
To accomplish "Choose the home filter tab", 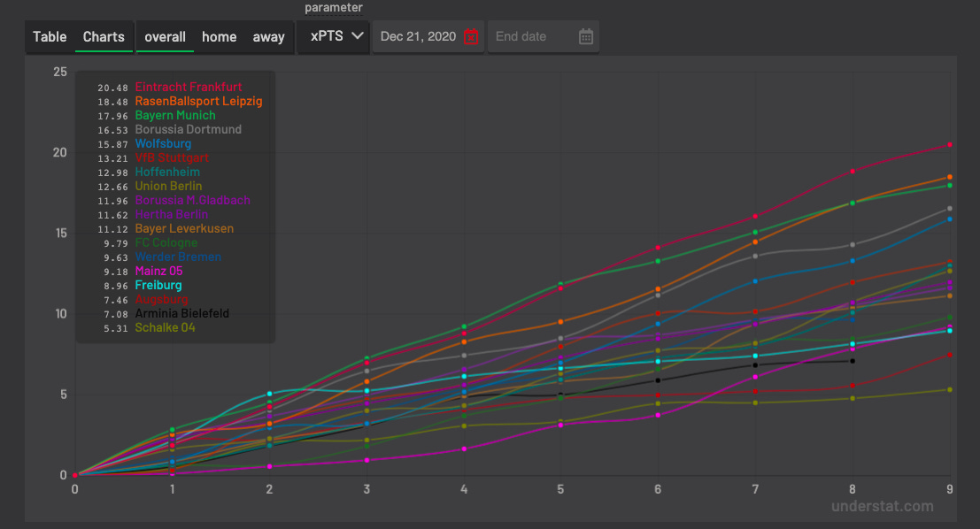I will tap(219, 37).
